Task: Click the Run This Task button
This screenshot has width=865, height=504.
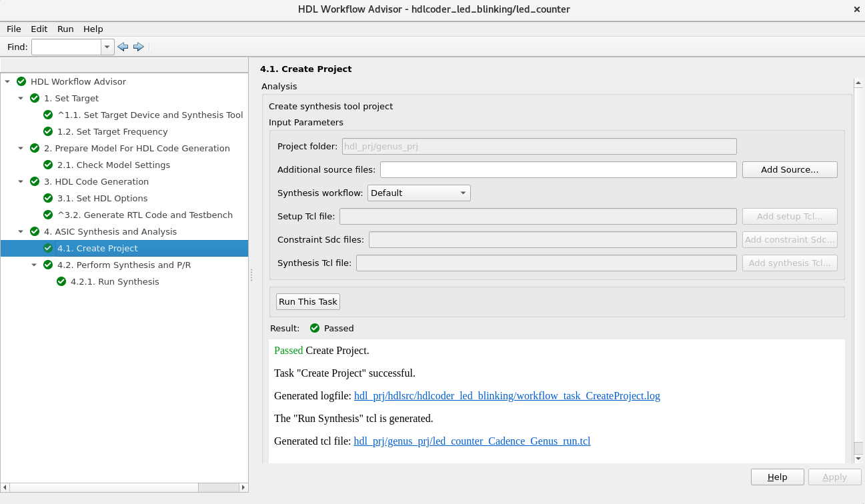Action: coord(307,301)
